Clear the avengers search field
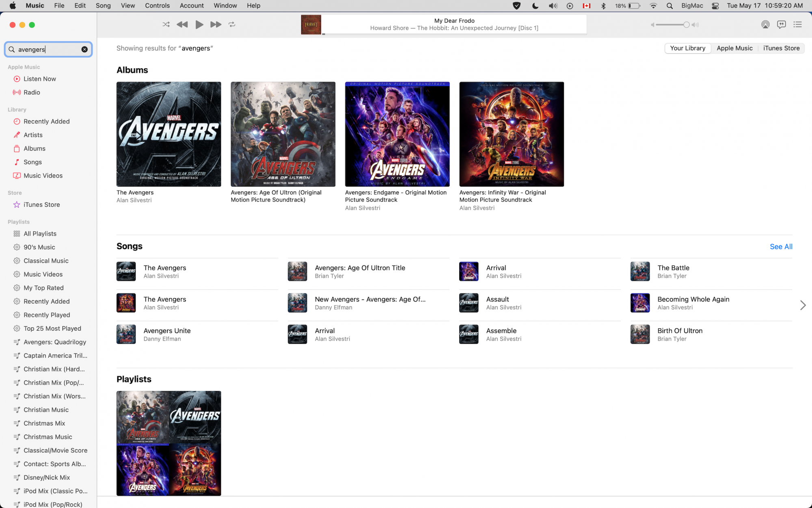812x508 pixels. tap(84, 49)
